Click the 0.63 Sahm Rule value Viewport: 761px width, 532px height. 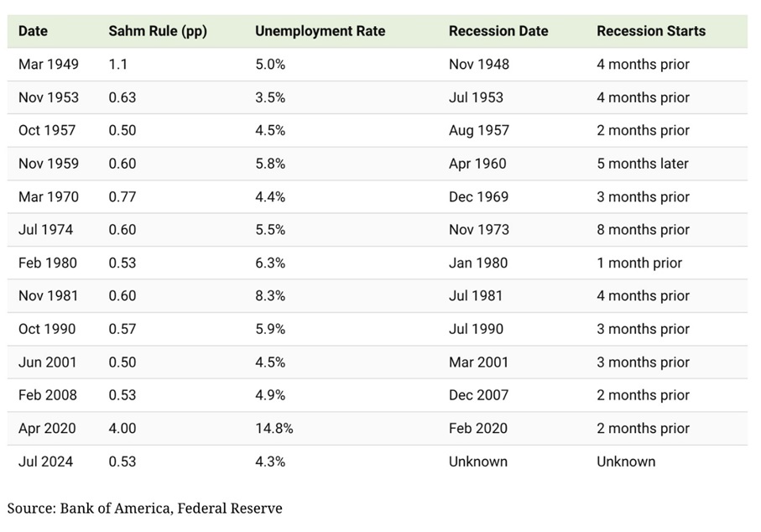[122, 97]
